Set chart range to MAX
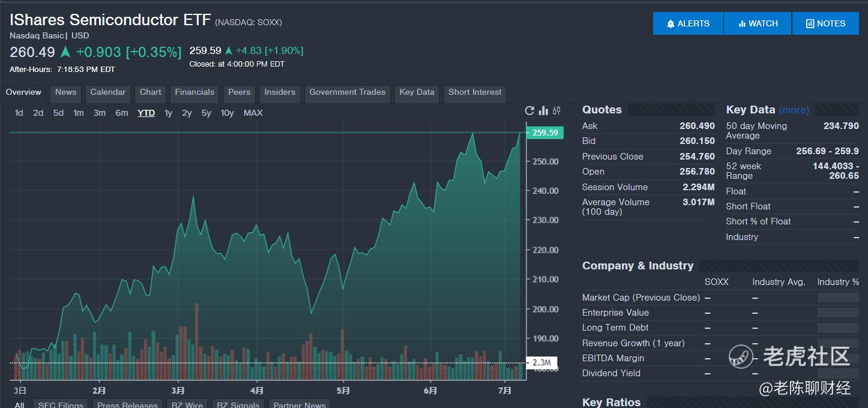This screenshot has width=868, height=408. [x=253, y=113]
